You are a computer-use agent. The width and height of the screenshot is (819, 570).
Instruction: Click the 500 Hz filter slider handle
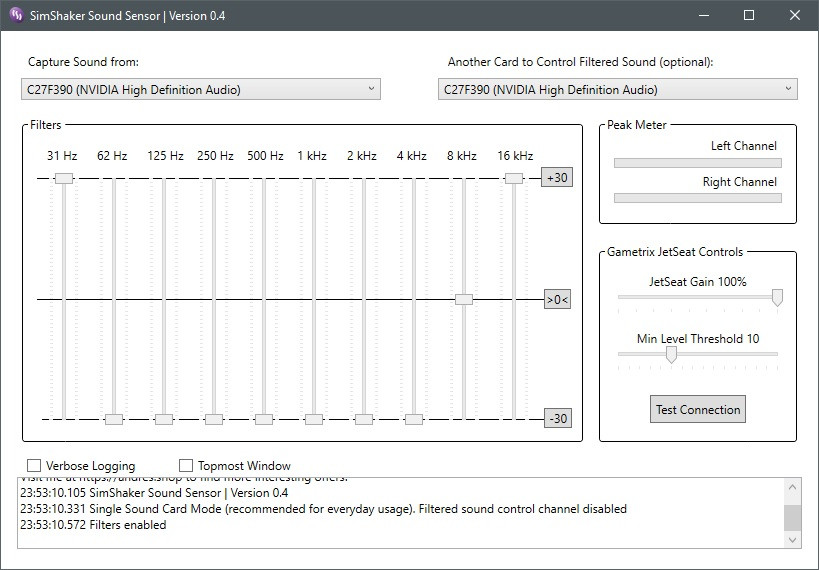pos(263,419)
